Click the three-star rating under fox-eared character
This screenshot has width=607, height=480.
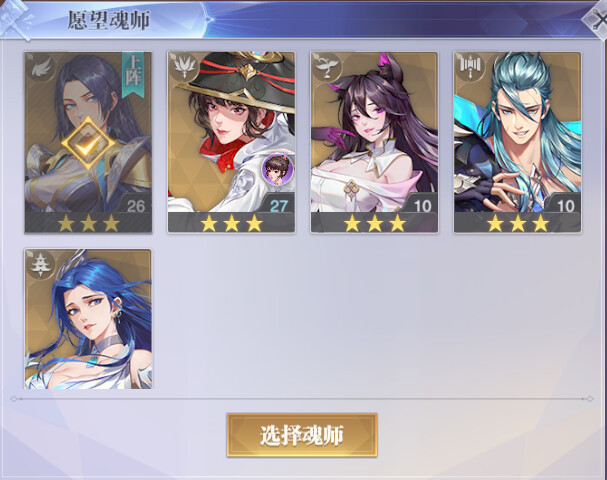(374, 223)
